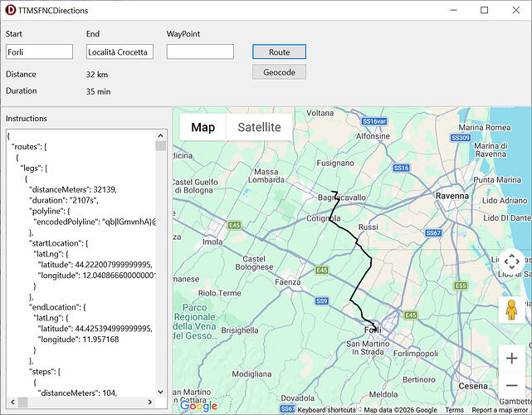532x415 pixels.
Task: Click the SS16 road shield near Fusignano
Action: tap(402, 168)
